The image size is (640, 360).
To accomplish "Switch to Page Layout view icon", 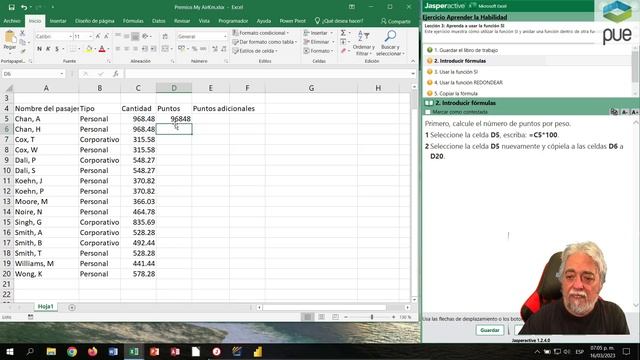I will click(321, 317).
